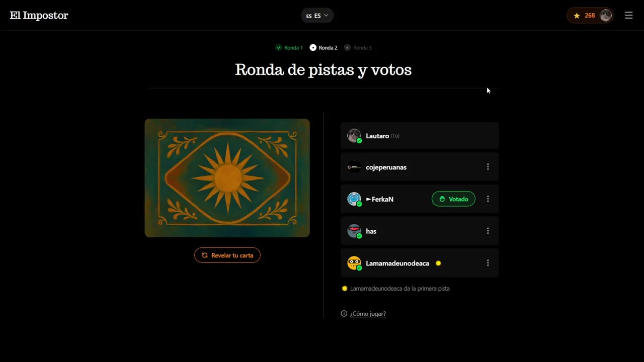Screen dimensions: 644x362
Task: Select the Ronda 2 step
Action: coord(324,48)
